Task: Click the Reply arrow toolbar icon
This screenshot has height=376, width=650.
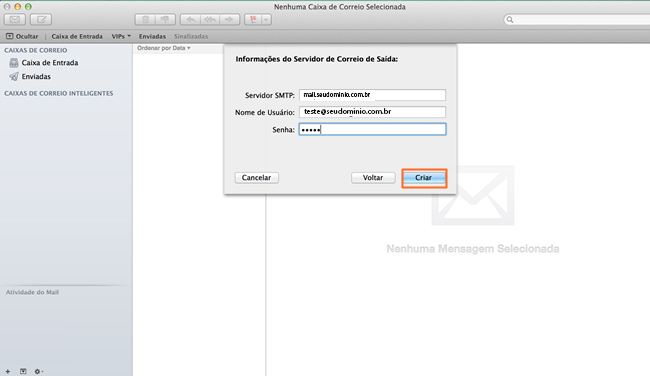Action: click(190, 19)
